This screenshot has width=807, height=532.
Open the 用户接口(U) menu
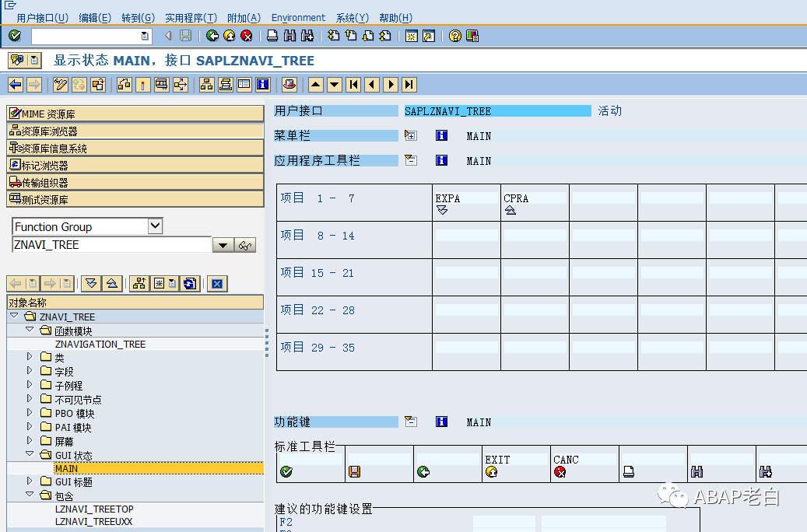click(42, 18)
